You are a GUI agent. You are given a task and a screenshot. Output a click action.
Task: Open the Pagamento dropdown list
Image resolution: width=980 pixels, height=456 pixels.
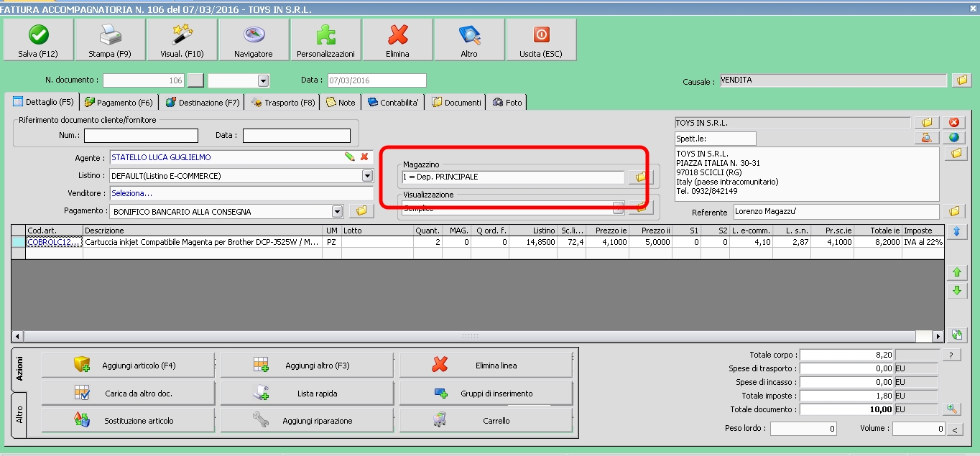point(337,211)
